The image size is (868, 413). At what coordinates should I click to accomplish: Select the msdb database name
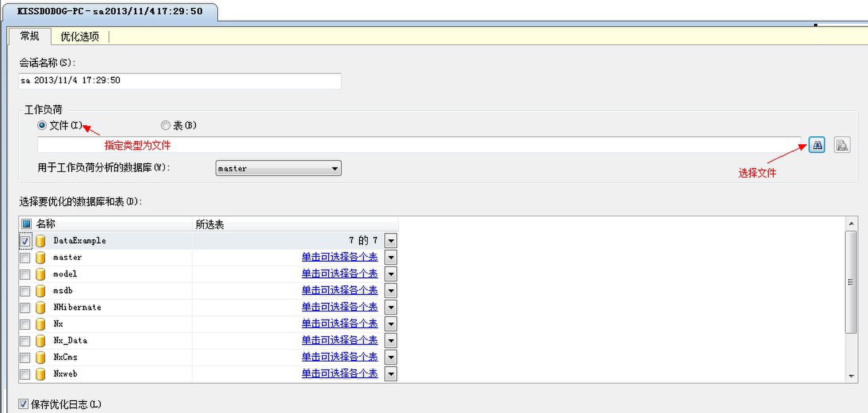click(63, 291)
